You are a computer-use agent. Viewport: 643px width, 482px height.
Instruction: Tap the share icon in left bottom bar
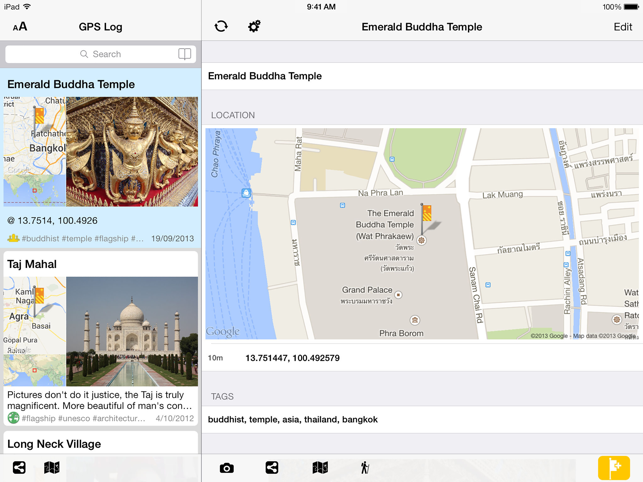(19, 467)
